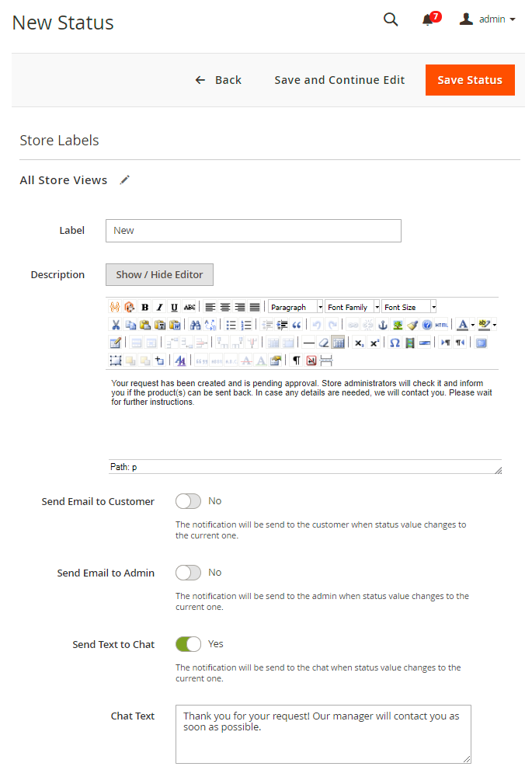532x777 pixels.
Task: Toggle Send Email to Customer switch
Action: point(188,501)
